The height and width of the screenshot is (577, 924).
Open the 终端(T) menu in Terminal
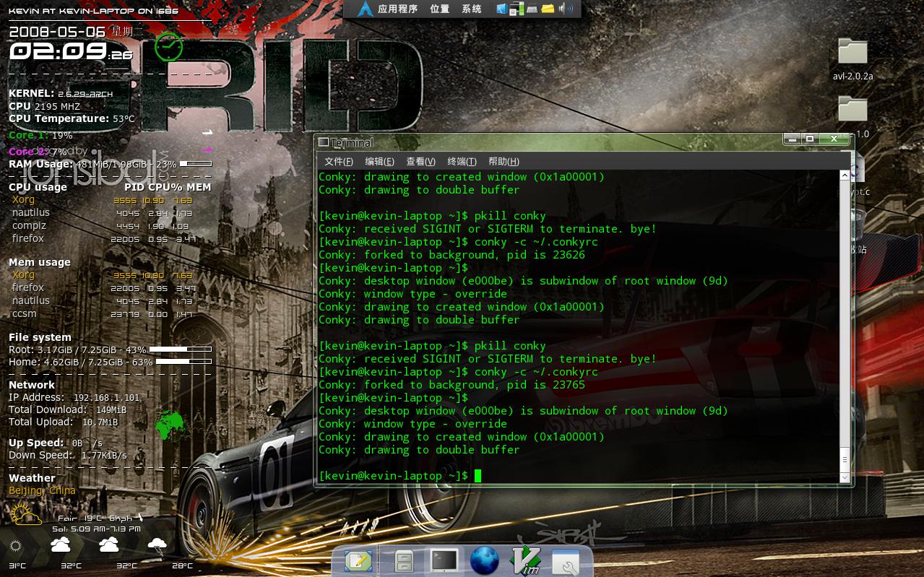pos(462,161)
